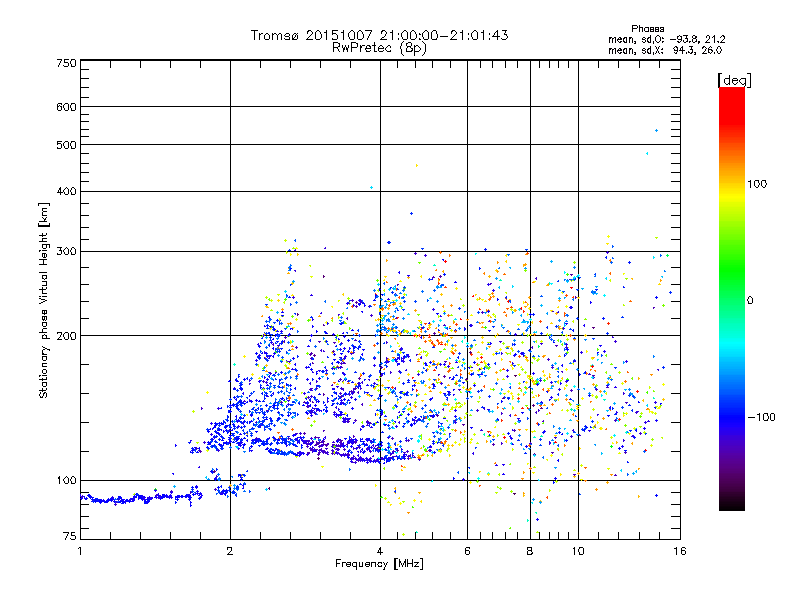Click the plot title 'Tromsø 20151007 21:00:00-21:01:43'
This screenshot has width=800, height=600.
(x=379, y=35)
